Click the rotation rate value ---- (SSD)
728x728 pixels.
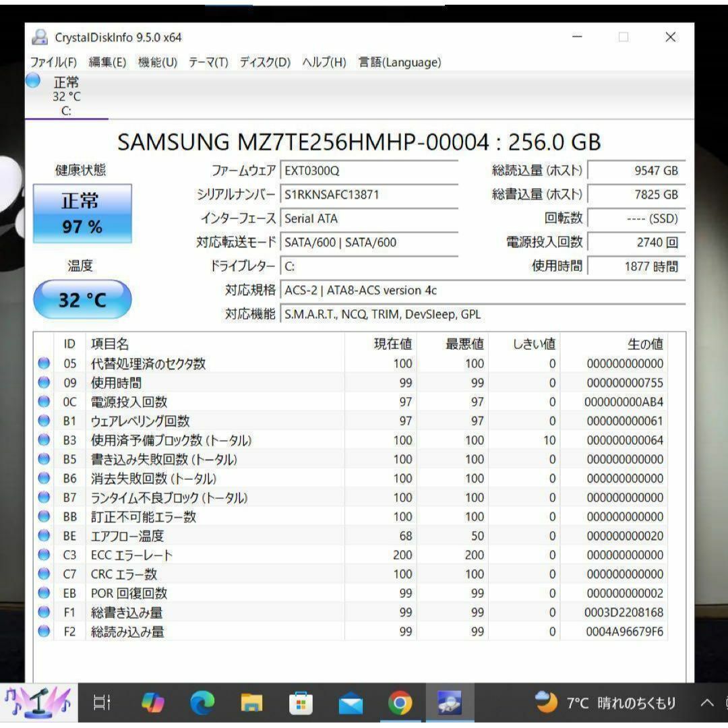tap(636, 218)
